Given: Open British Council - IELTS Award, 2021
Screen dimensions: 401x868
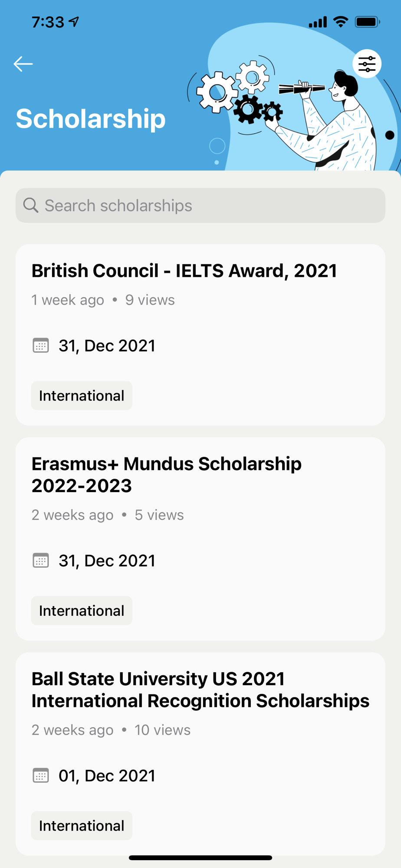Looking at the screenshot, I should point(184,271).
